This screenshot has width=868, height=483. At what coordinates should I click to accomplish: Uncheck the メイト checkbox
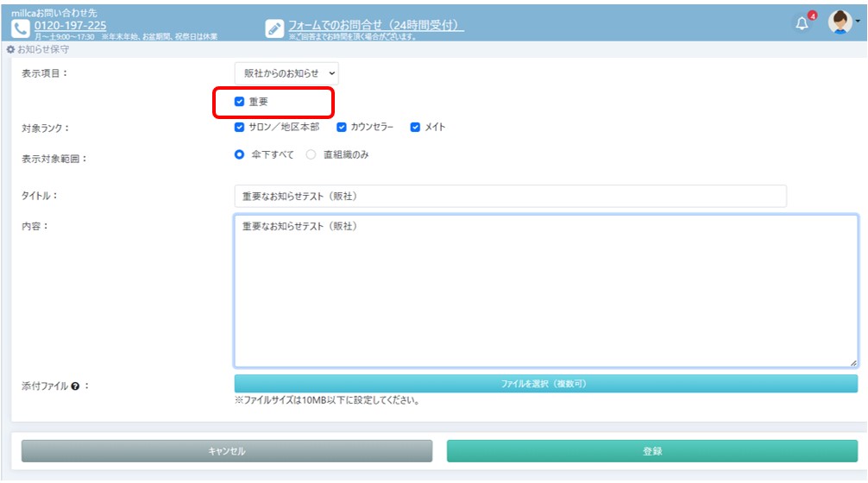click(415, 128)
